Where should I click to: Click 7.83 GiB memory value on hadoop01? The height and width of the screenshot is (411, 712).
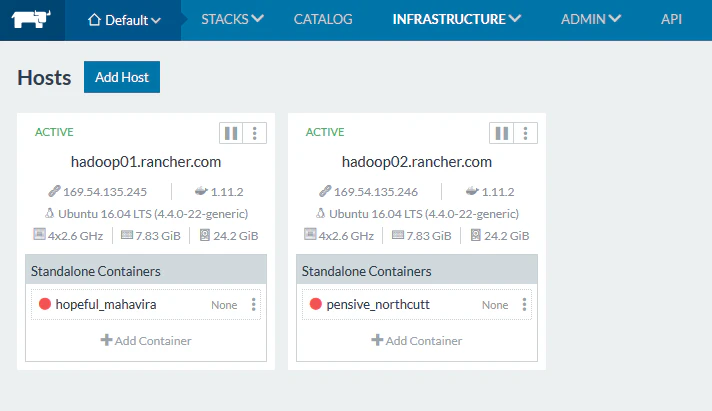158,236
